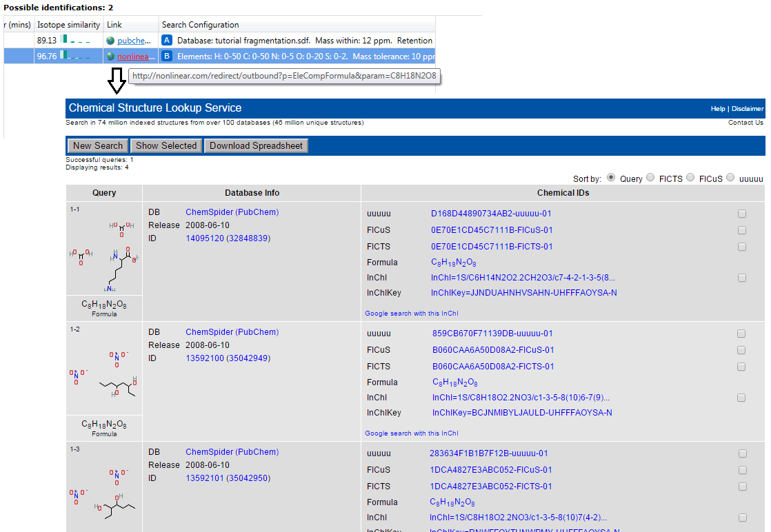Click globe icon beside pubchem link
This screenshot has width=771, height=532.
pyautogui.click(x=110, y=41)
